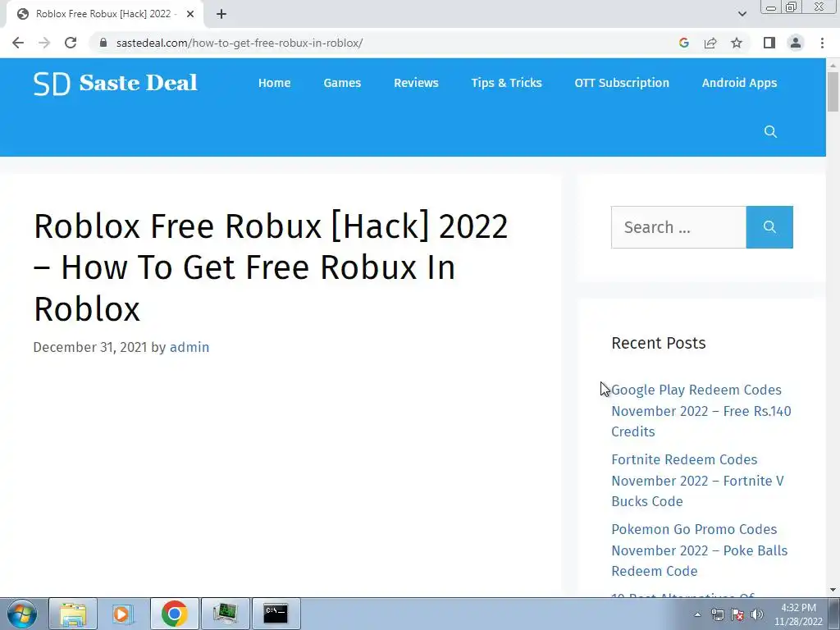Open the browser side panel

[x=769, y=43]
